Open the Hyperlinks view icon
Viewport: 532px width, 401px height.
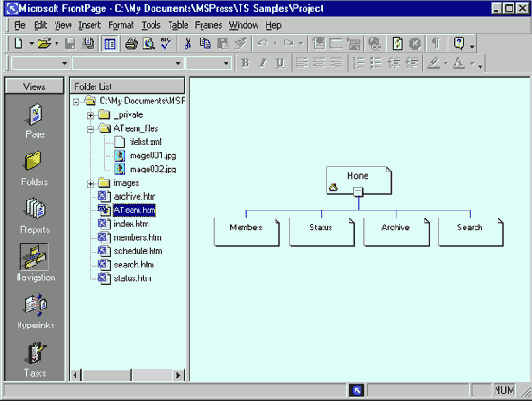(x=35, y=310)
